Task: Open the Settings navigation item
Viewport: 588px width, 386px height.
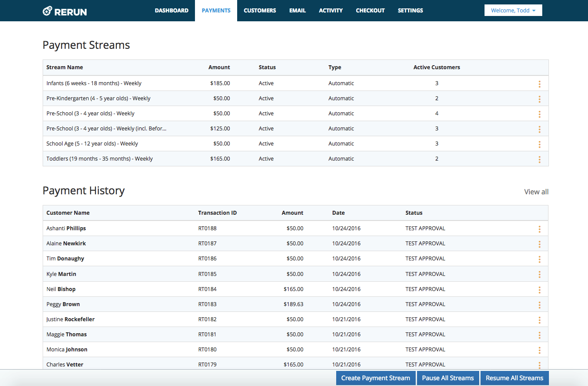Action: coord(410,11)
